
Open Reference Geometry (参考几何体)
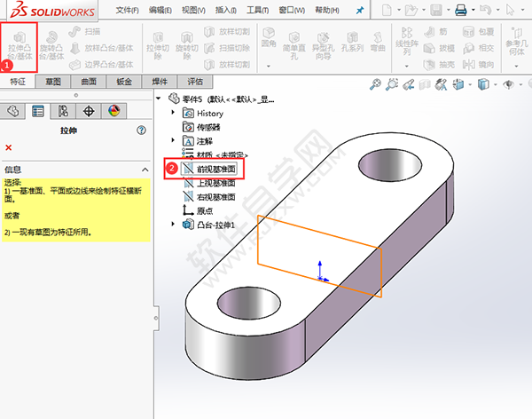(x=517, y=42)
